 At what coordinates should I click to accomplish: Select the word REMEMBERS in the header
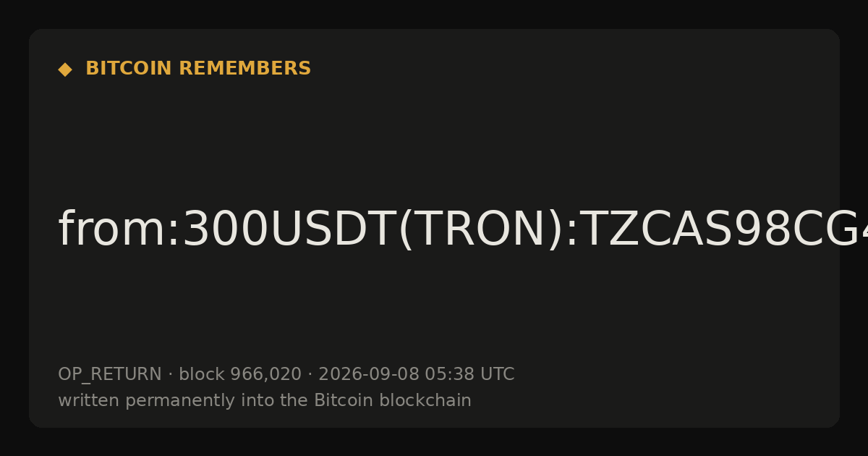(x=244, y=69)
